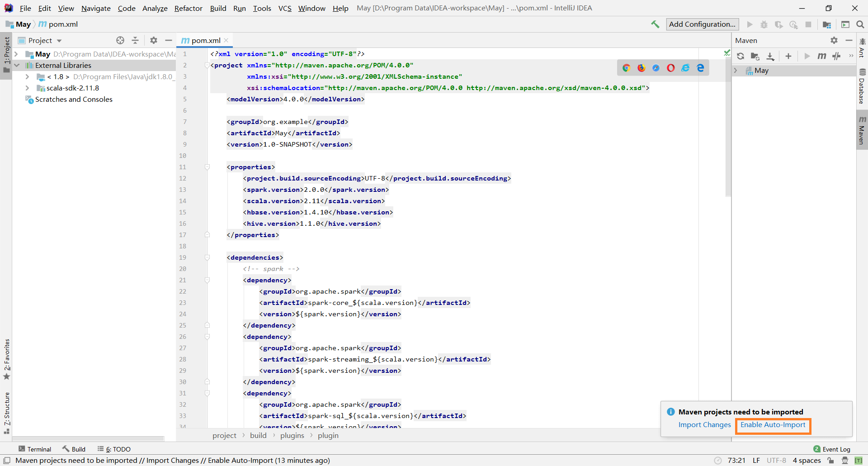Toggle the 1: Project side tab
This screenshot has width=868, height=466.
(6, 55)
